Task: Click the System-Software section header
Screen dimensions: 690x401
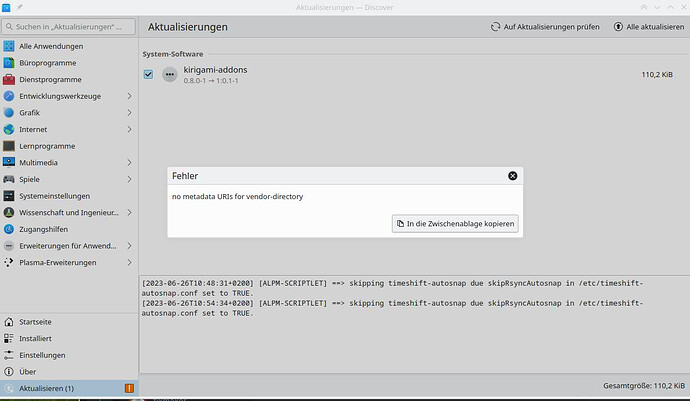Action: (x=172, y=54)
